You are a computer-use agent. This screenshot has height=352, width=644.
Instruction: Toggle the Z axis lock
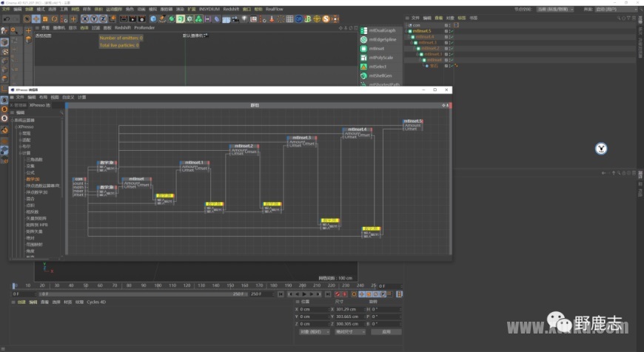103,19
